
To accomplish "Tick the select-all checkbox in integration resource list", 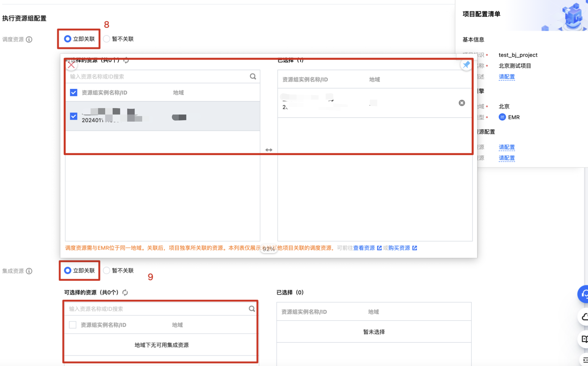I will (73, 325).
